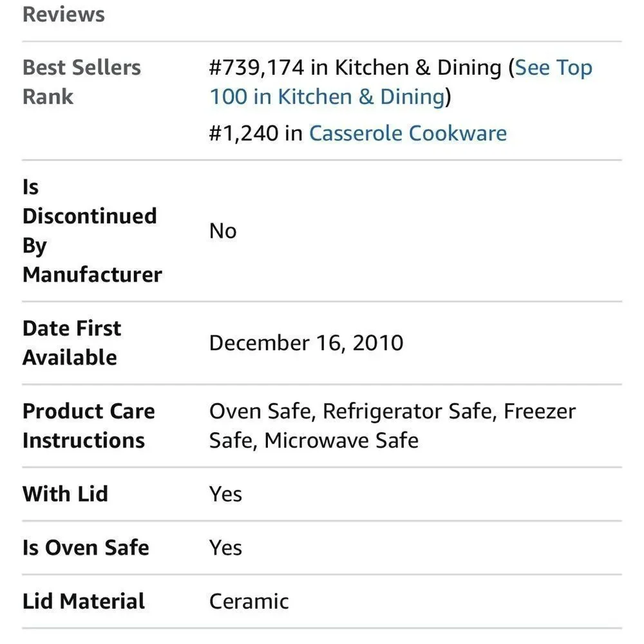The image size is (644, 644).
Task: Select the With Lid label
Action: 65,494
